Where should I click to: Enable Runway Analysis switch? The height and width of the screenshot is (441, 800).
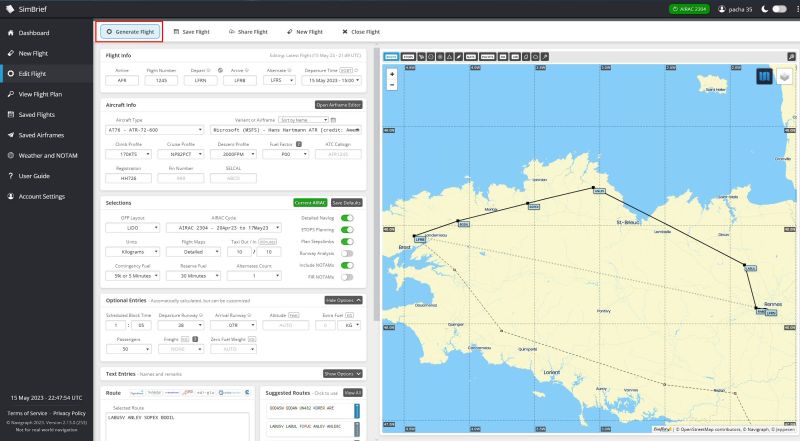point(347,253)
